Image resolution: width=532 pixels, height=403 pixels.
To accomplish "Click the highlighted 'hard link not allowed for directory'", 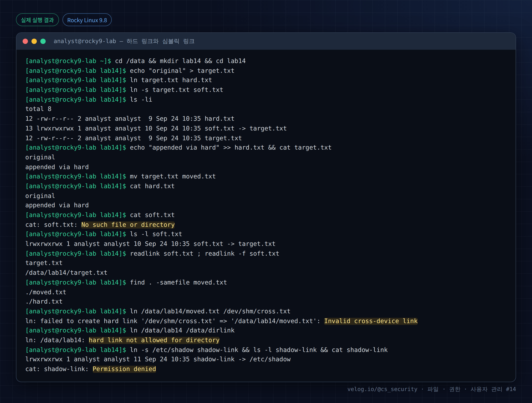I will 154,340.
